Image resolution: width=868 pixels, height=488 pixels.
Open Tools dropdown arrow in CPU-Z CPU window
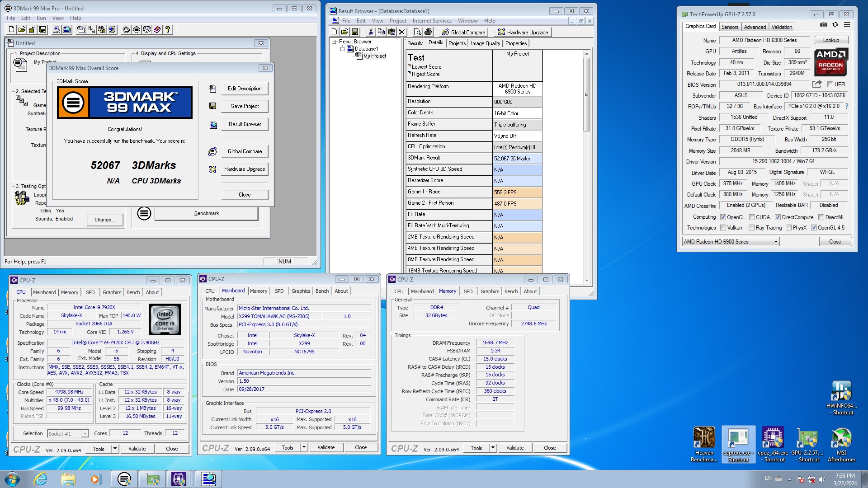[x=115, y=449]
